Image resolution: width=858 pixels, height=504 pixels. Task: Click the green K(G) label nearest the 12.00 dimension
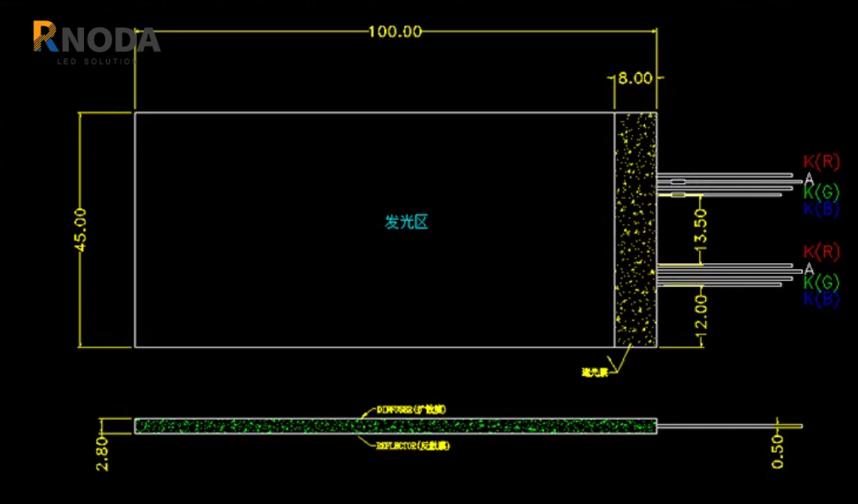point(822,283)
